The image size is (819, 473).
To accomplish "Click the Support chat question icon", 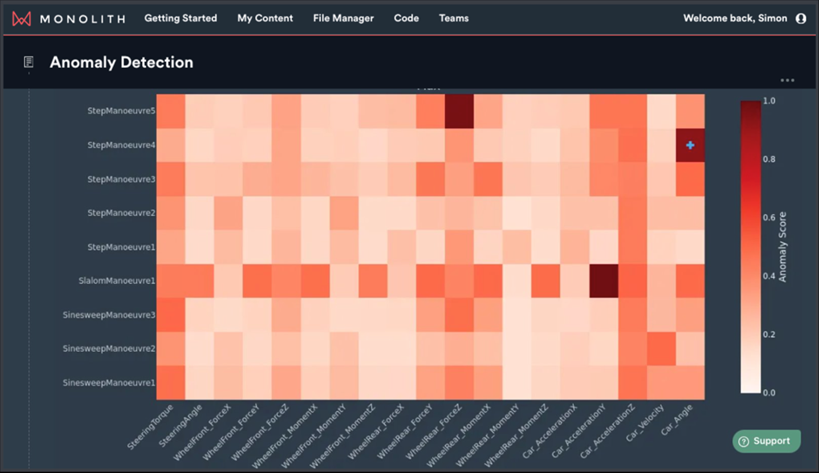I will point(744,440).
